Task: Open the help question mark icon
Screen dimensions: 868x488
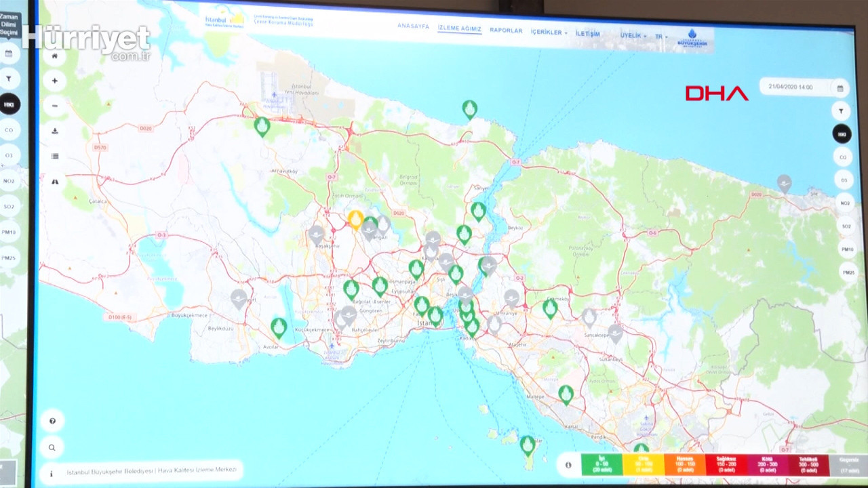Action: [52, 421]
